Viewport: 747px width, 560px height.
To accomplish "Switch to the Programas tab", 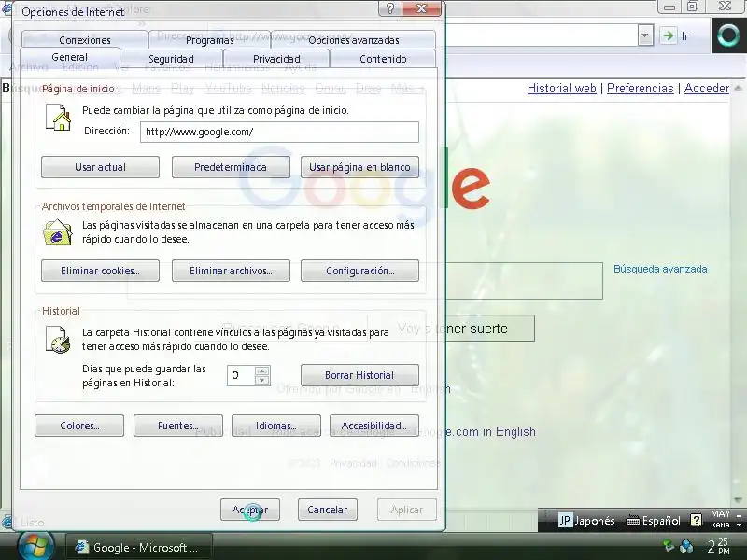I will point(209,40).
